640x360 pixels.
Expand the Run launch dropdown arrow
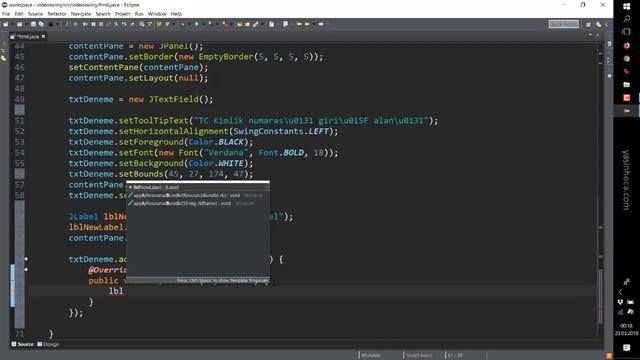(203, 24)
